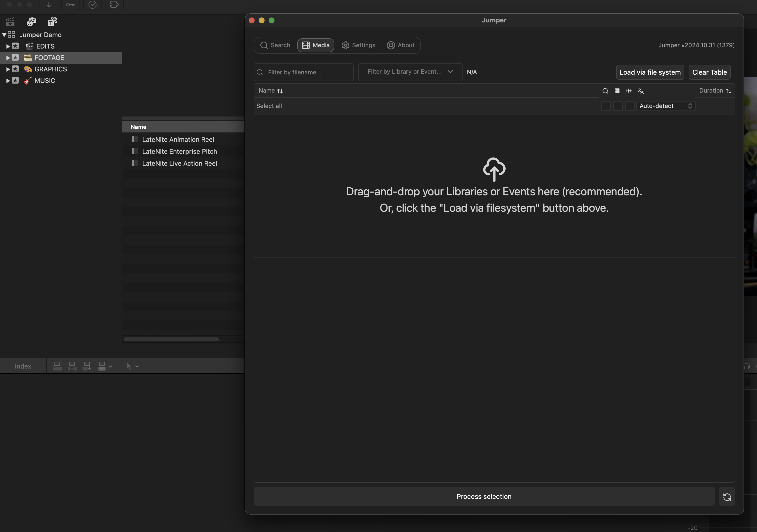Click the import media arrow icon
Image resolution: width=757 pixels, height=532 pixels.
point(49,5)
